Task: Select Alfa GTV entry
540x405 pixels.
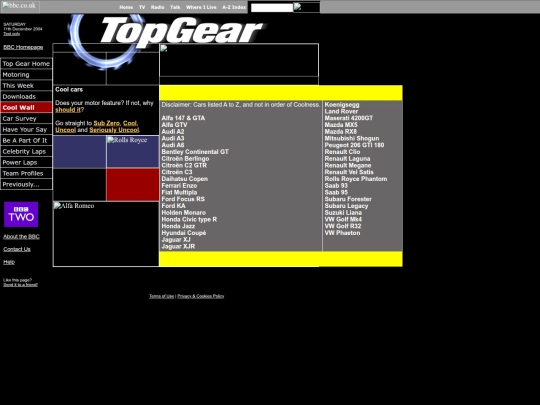Action: coord(174,125)
